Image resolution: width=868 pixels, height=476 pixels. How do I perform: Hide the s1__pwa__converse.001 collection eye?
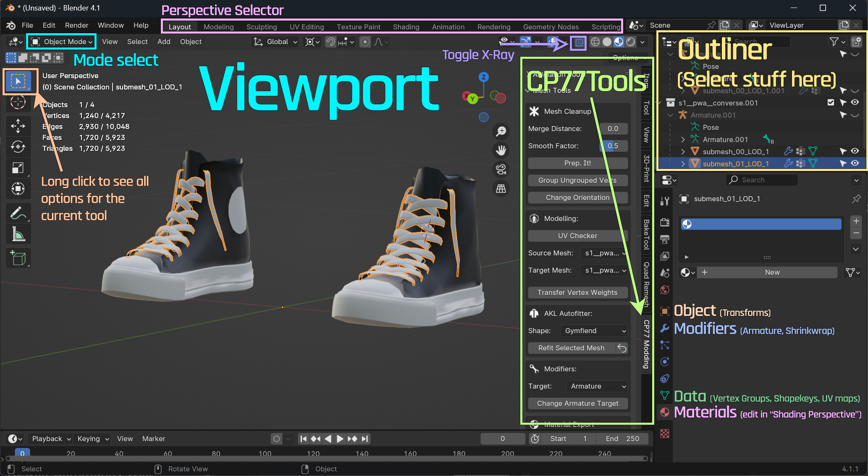[855, 103]
